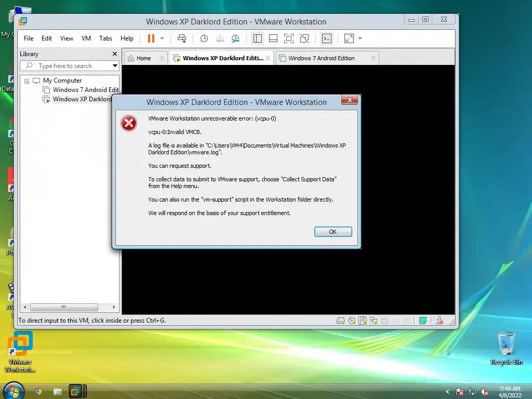
Task: Open the VM menu
Action: (86, 38)
